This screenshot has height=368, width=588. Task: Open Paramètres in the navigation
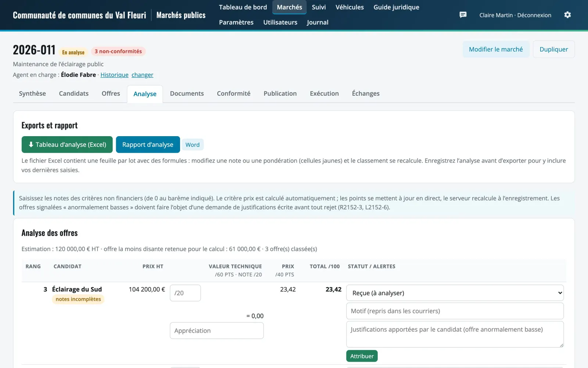pyautogui.click(x=236, y=22)
